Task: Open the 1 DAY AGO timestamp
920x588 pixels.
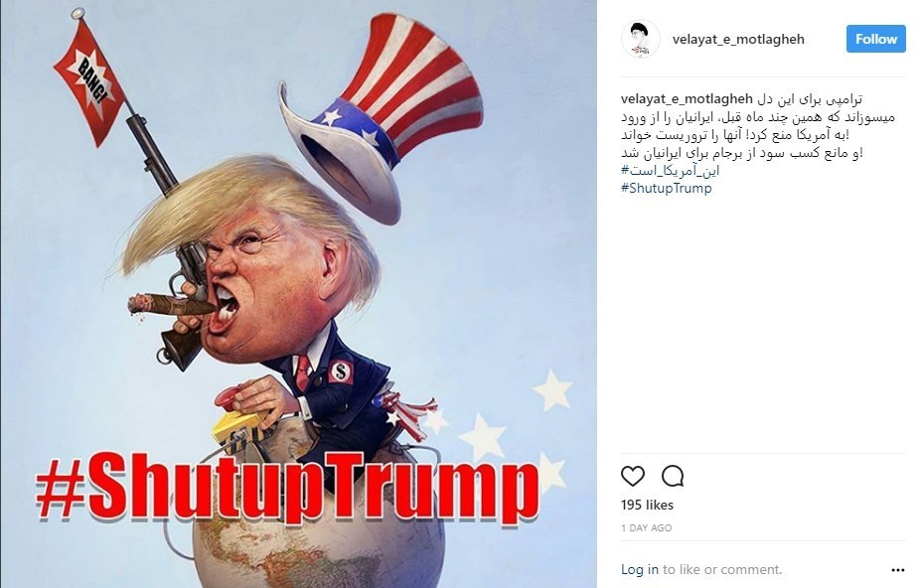Action: point(647,528)
